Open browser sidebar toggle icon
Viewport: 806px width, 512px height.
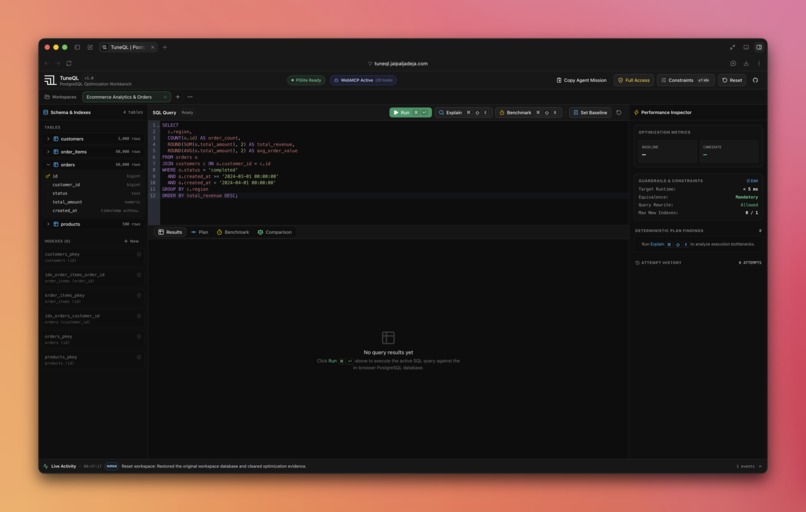pos(77,47)
